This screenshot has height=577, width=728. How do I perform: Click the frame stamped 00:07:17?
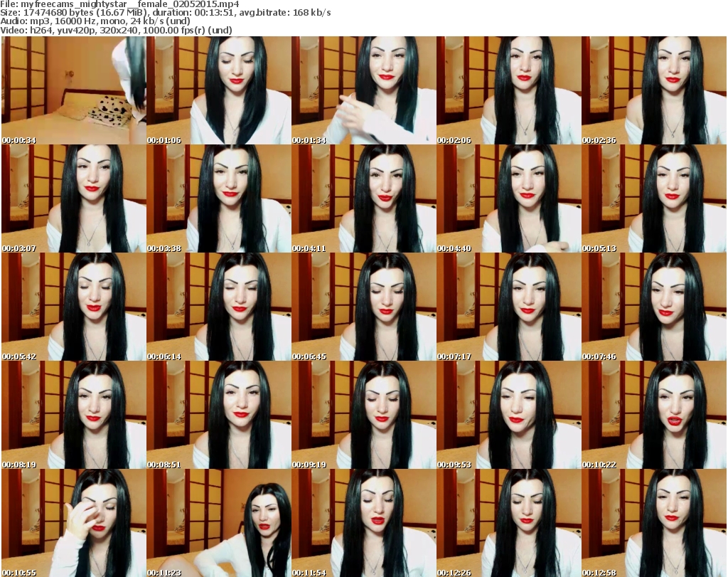tap(509, 307)
